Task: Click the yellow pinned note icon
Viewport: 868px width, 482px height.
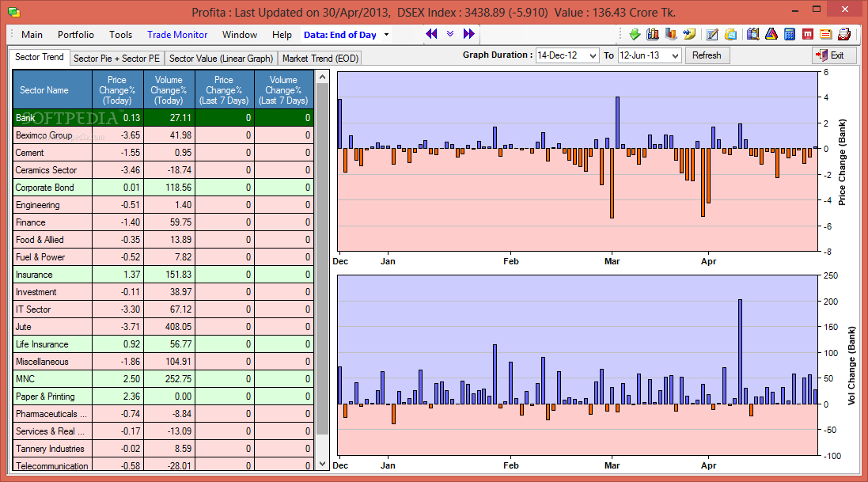Action: click(689, 34)
